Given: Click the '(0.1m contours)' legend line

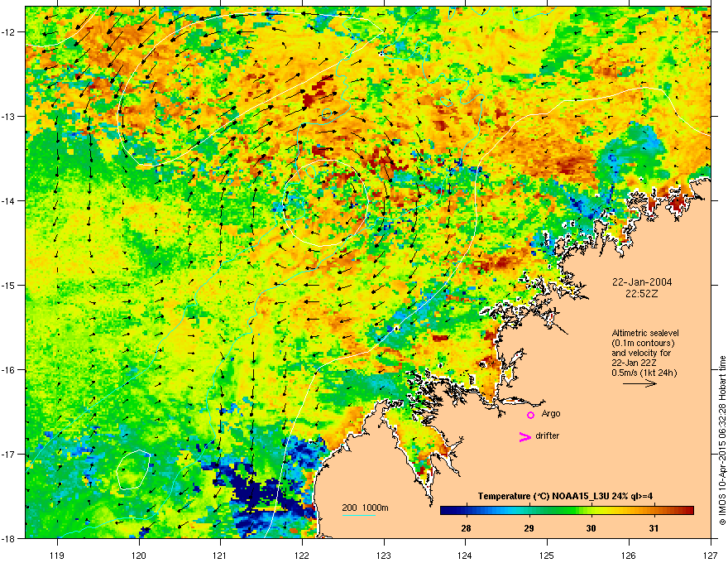Looking at the screenshot, I should [643, 343].
